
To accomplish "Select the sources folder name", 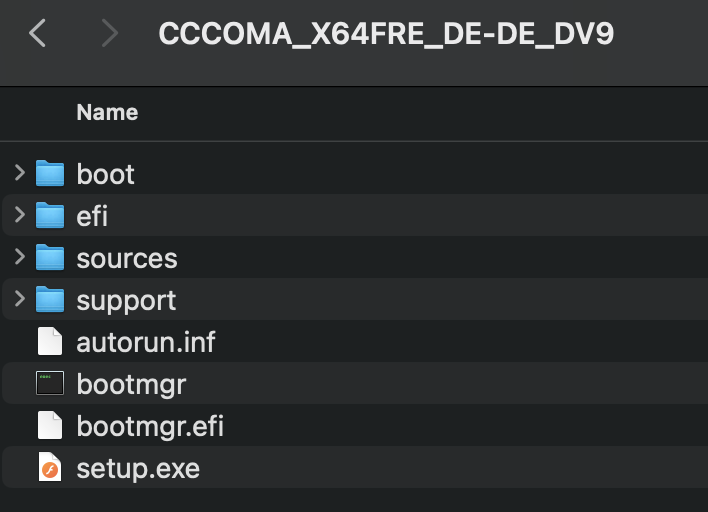I will pyautogui.click(x=127, y=258).
